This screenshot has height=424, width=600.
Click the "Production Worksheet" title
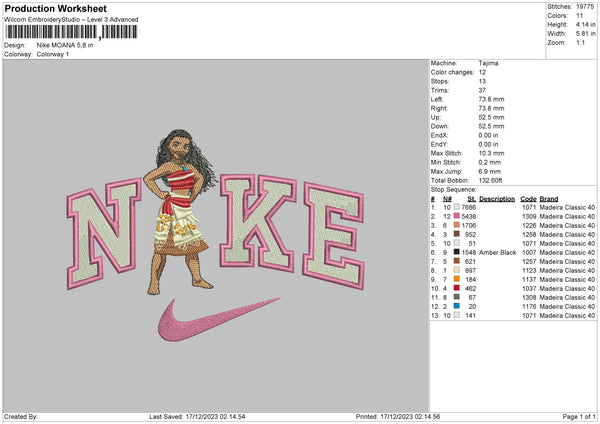(x=55, y=8)
